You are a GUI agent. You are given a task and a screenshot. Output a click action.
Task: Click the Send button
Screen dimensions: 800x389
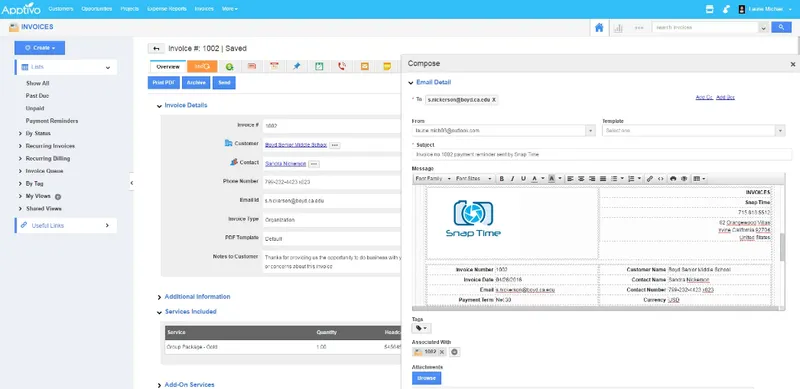click(x=224, y=83)
